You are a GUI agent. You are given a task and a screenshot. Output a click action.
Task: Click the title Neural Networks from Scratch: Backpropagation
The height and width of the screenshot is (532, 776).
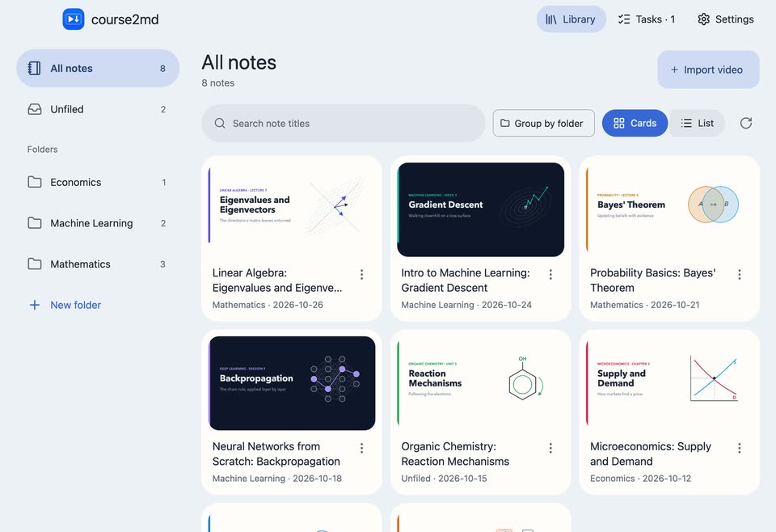pos(276,454)
